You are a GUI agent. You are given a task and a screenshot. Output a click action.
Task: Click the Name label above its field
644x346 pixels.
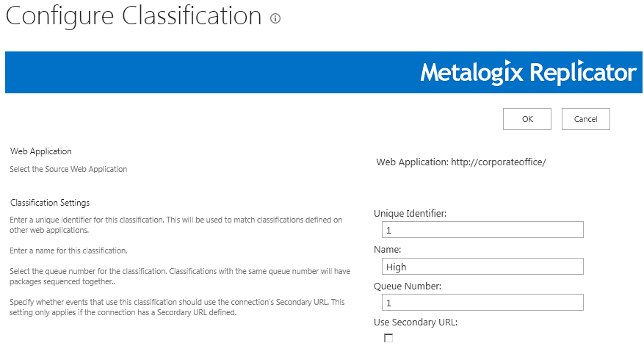click(387, 250)
